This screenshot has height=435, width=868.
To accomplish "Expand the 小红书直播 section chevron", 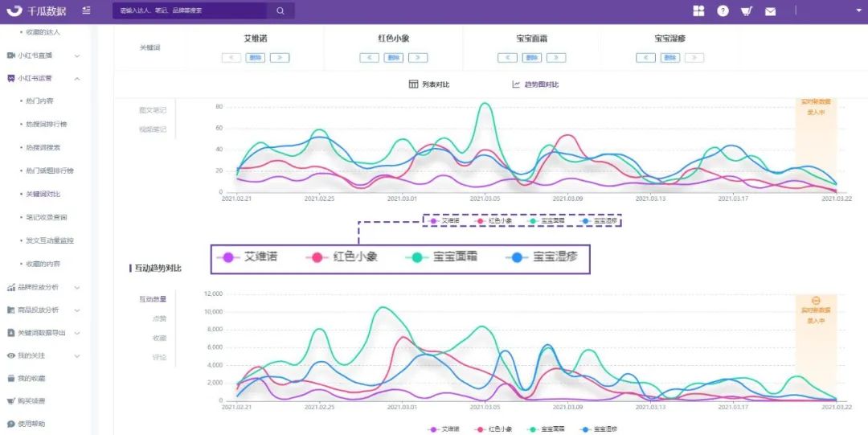I will point(77,55).
